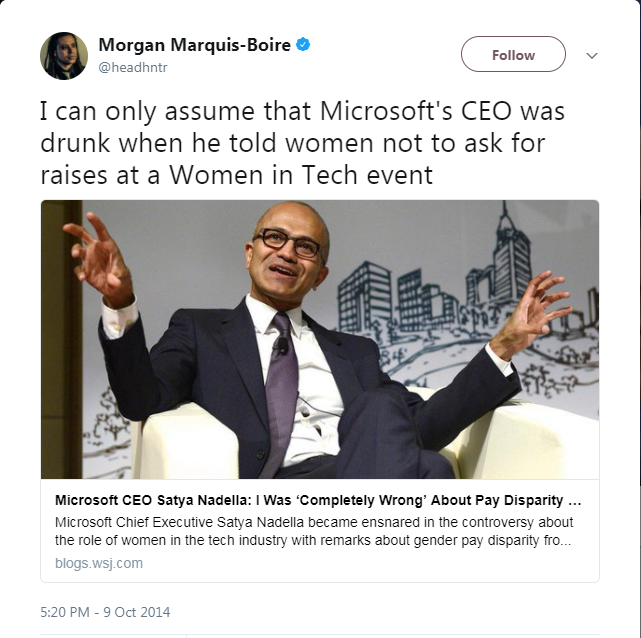Click the raised hand on the photo's left
Screen dimensions: 641x638
coord(102,255)
